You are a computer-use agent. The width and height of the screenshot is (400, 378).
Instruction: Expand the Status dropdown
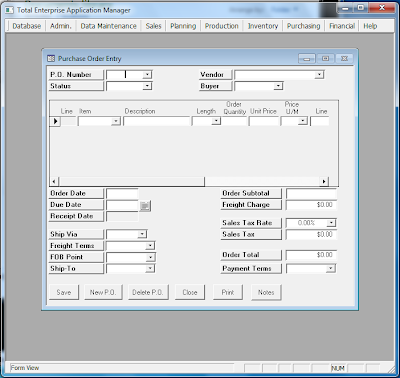(x=147, y=86)
